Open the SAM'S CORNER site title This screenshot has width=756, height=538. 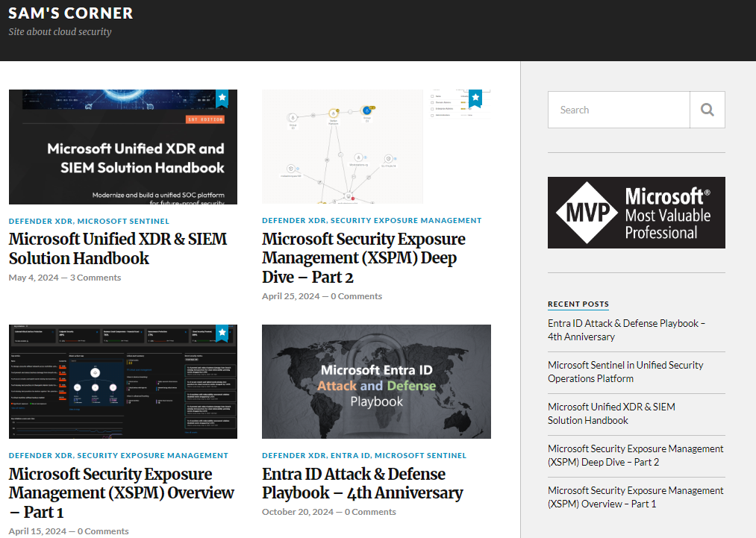coord(71,13)
